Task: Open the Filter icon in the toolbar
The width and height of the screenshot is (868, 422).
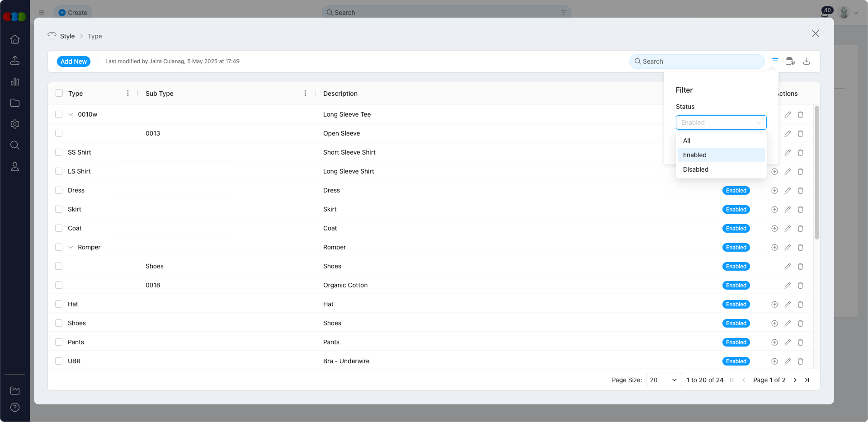Action: (775, 61)
